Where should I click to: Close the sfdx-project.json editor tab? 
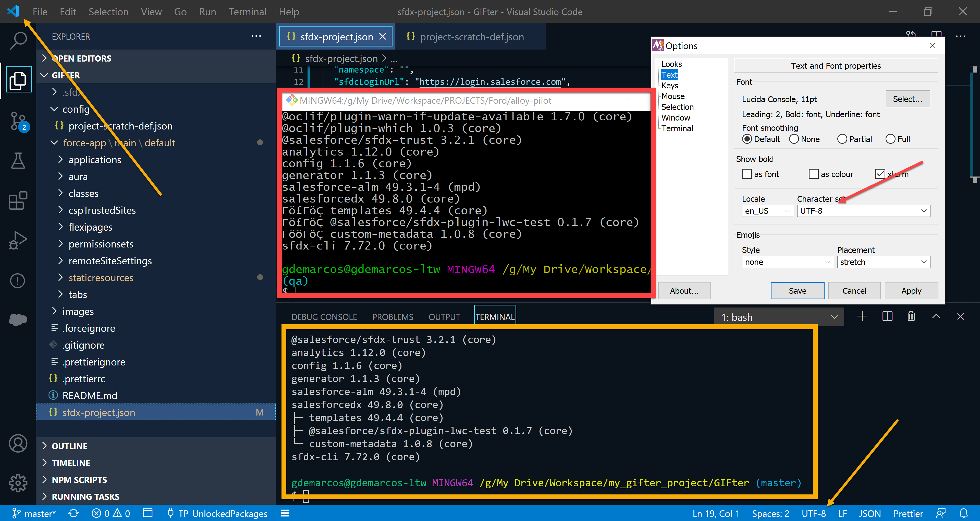[383, 37]
